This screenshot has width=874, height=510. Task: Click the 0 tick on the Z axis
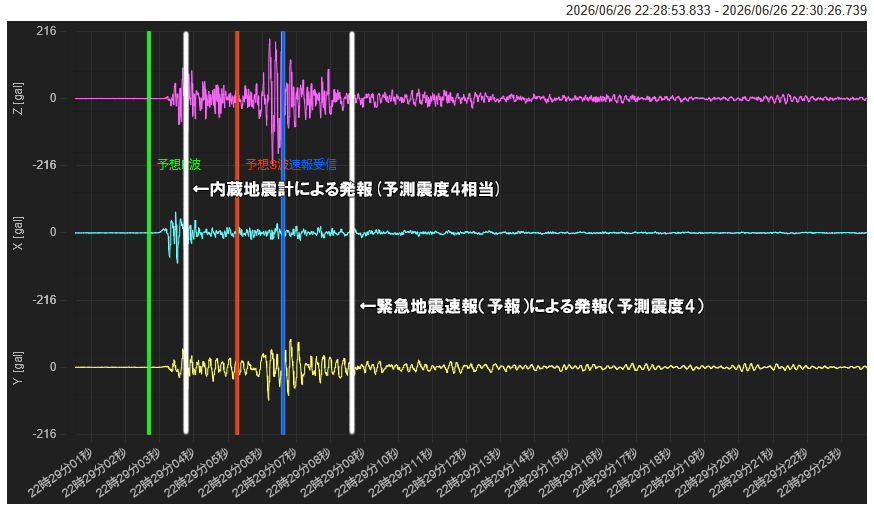(54, 98)
